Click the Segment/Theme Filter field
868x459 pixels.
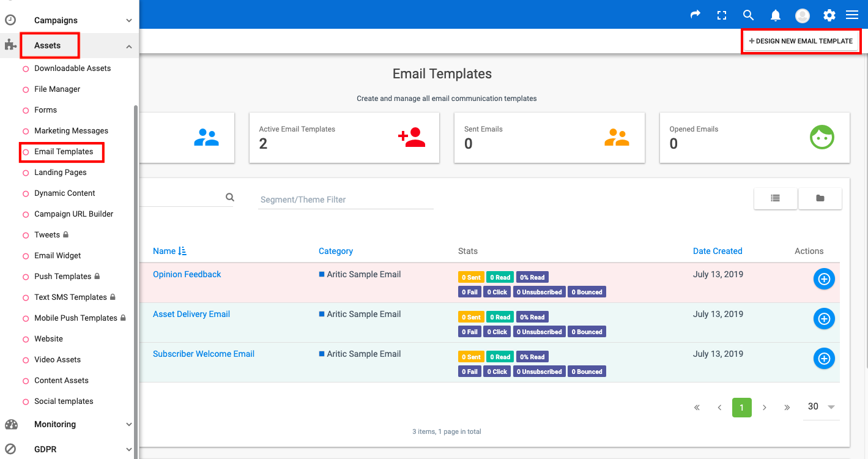(x=346, y=200)
